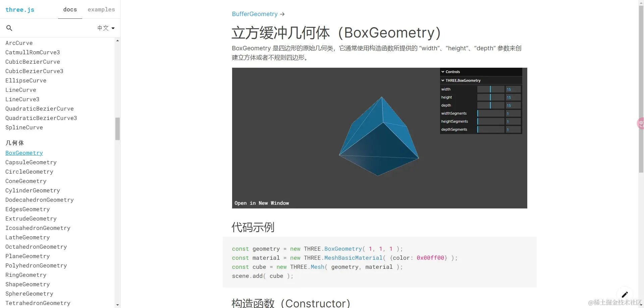Follow the BufferGeometry parent link
This screenshot has height=308, width=644.
255,14
